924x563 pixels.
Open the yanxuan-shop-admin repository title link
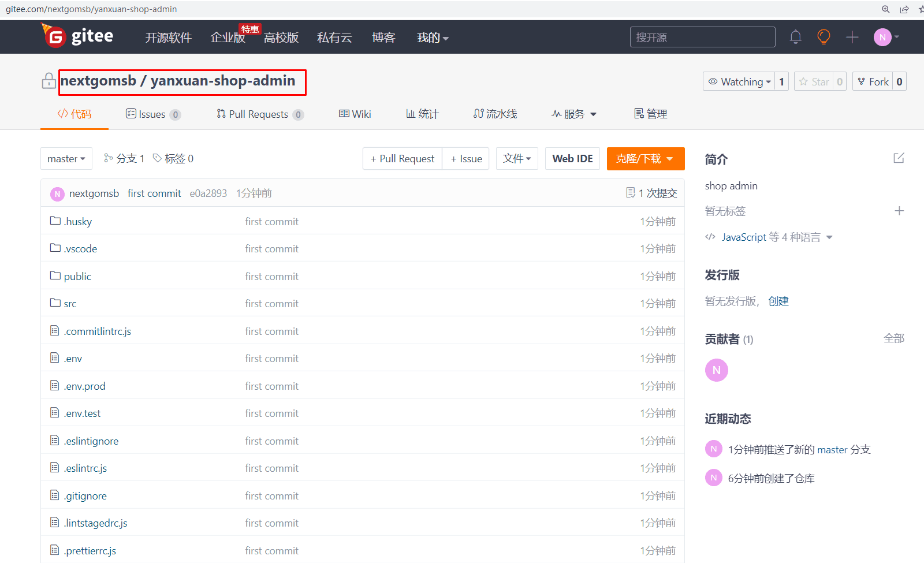tap(223, 81)
